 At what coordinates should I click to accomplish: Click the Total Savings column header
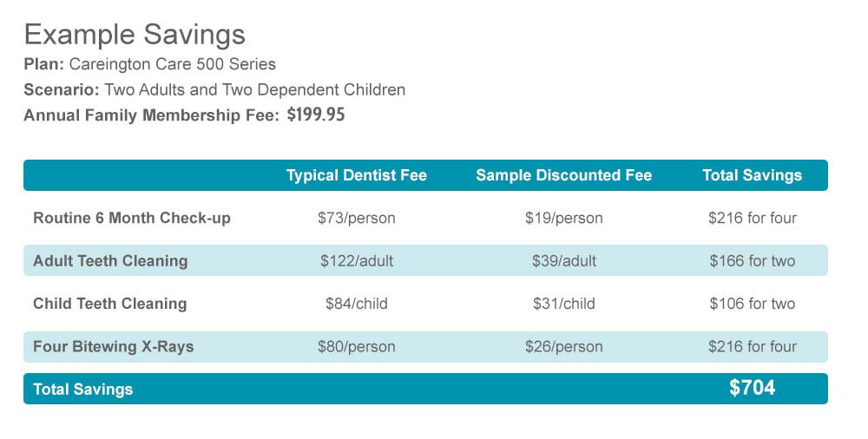pyautogui.click(x=752, y=175)
